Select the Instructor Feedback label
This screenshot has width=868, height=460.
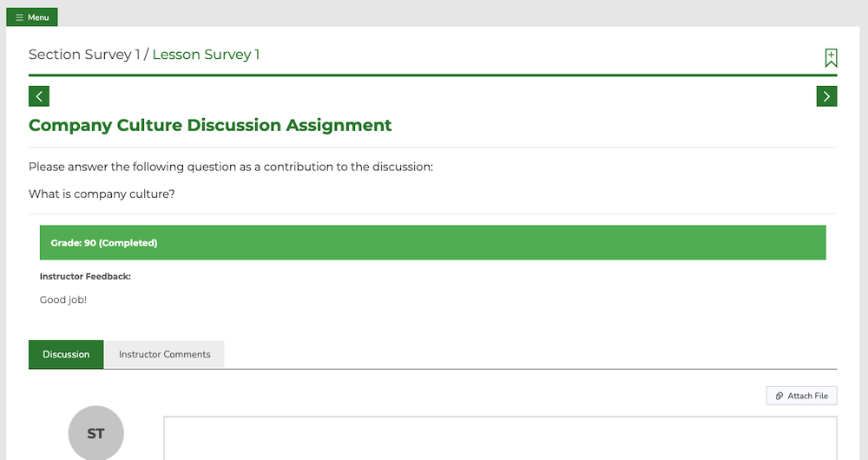click(85, 276)
